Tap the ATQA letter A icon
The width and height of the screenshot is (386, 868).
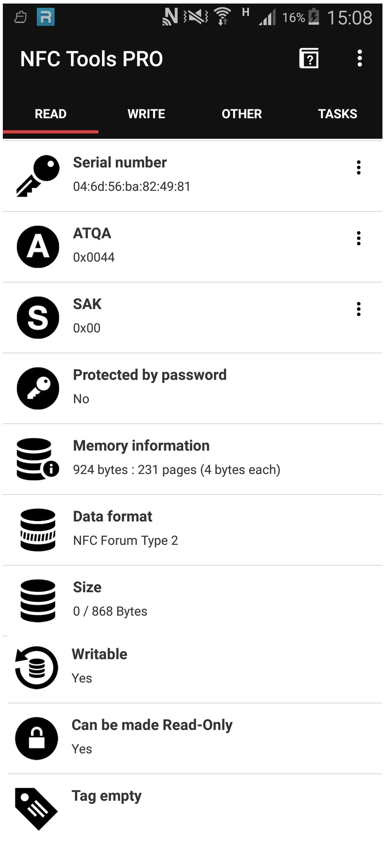38,247
